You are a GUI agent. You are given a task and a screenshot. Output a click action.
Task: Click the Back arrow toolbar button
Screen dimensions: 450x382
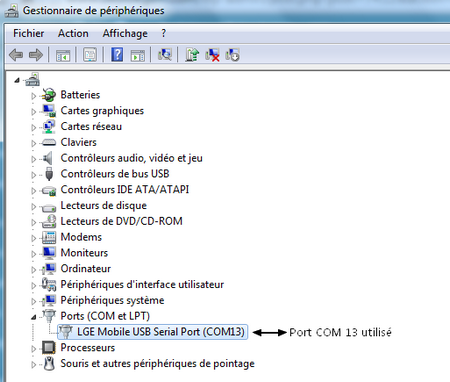tap(16, 55)
